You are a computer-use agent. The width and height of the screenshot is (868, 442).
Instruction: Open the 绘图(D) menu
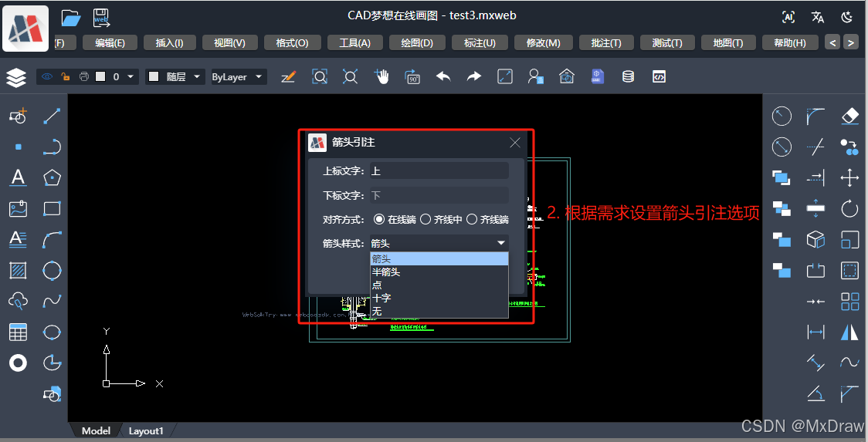(417, 42)
